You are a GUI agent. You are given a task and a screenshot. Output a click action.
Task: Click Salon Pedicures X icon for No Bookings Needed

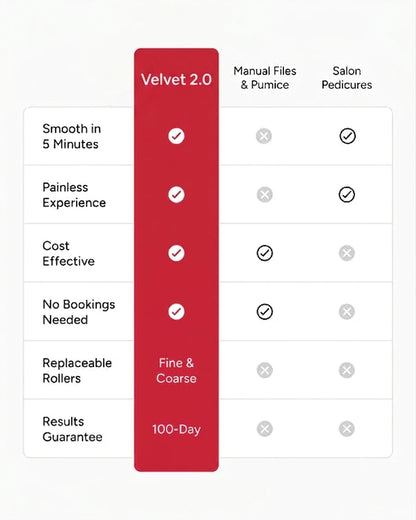[x=347, y=312]
